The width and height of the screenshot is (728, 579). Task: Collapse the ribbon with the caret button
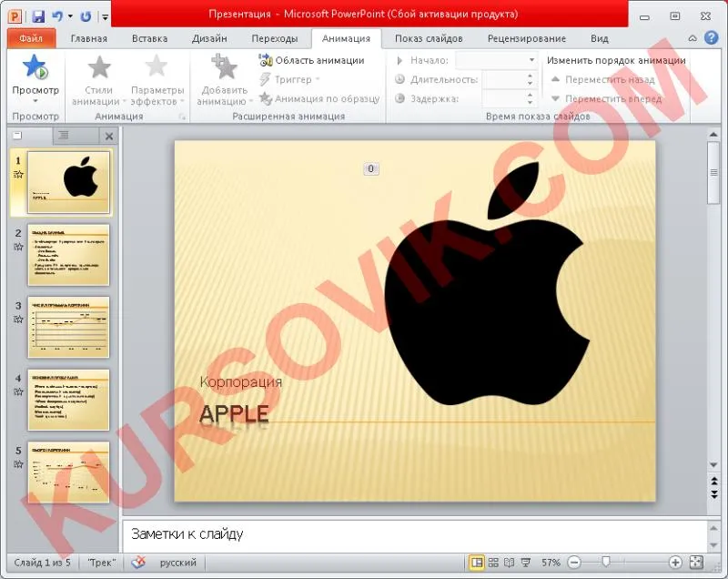(693, 38)
